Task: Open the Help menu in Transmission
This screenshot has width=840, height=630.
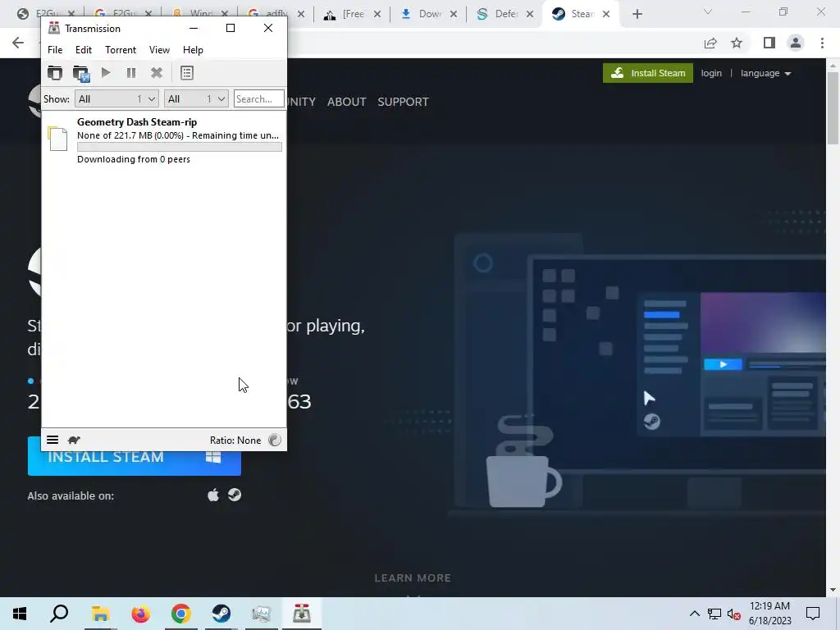Action: click(x=193, y=50)
